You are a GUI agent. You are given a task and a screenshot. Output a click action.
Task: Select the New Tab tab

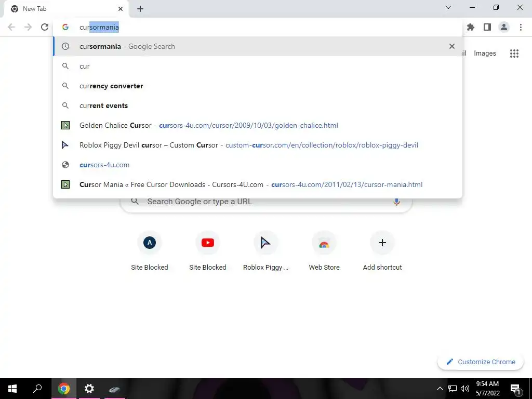(66, 9)
